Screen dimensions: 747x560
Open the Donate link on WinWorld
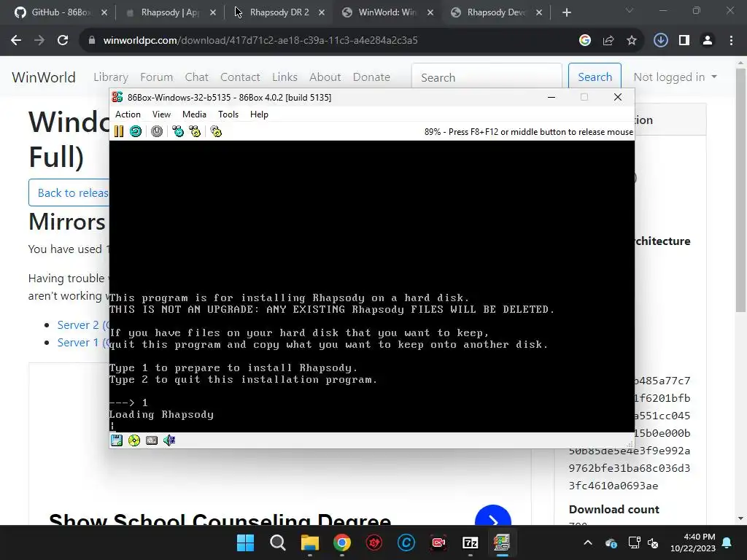(x=371, y=77)
